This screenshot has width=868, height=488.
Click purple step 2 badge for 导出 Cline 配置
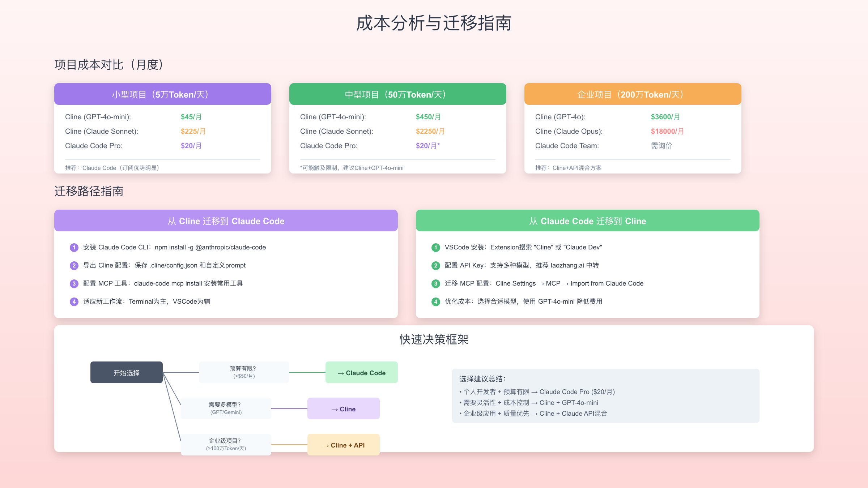tap(74, 265)
